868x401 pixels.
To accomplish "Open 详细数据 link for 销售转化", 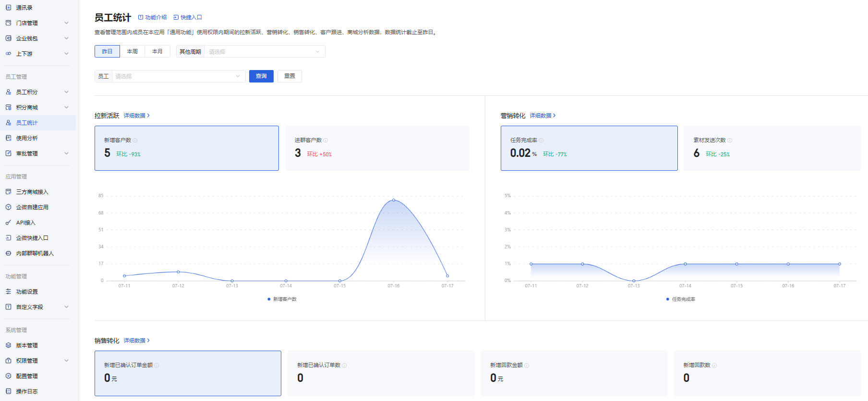I will click(137, 341).
